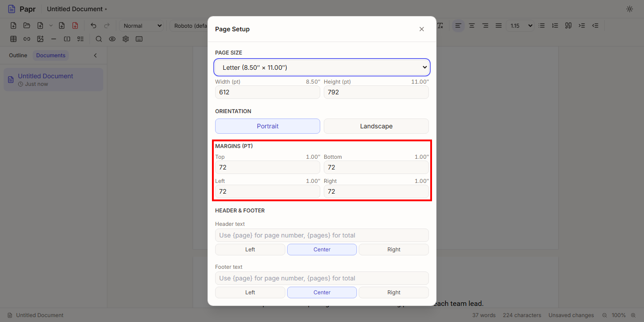Click the Header text input
The width and height of the screenshot is (644, 322).
point(322,235)
